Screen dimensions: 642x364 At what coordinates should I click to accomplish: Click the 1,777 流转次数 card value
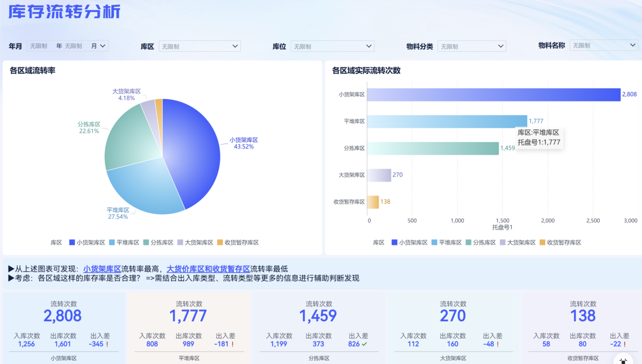coord(188,316)
